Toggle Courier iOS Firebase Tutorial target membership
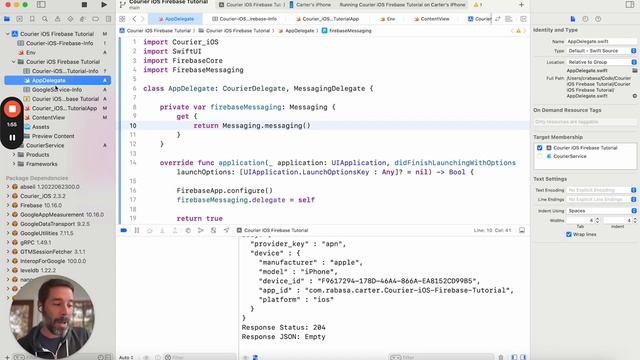The image size is (640, 360). [x=540, y=148]
